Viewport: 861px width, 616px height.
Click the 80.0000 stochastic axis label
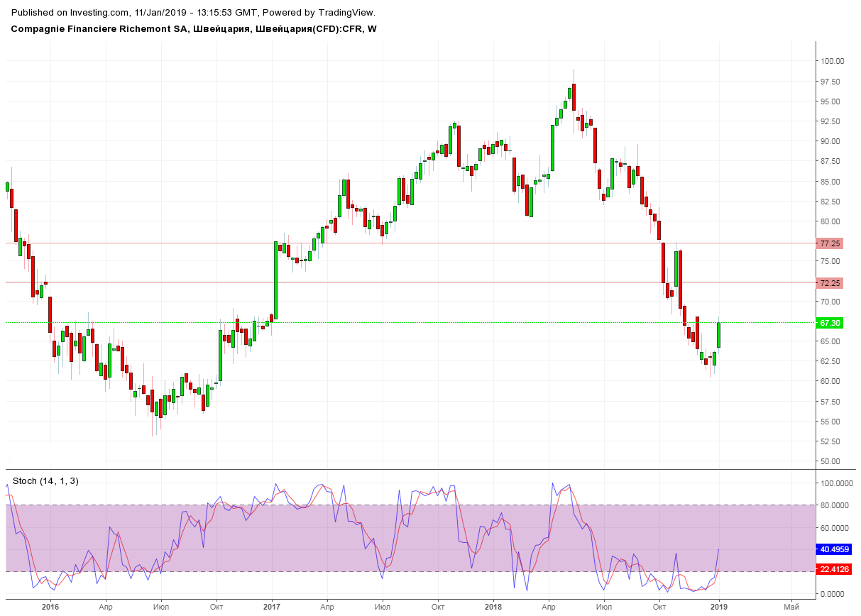pos(835,505)
